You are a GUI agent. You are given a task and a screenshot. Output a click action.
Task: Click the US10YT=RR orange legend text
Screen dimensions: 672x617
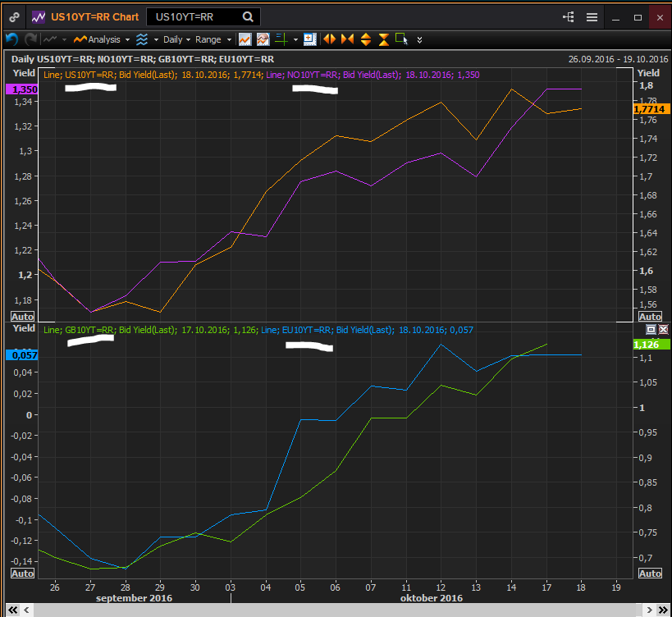153,75
